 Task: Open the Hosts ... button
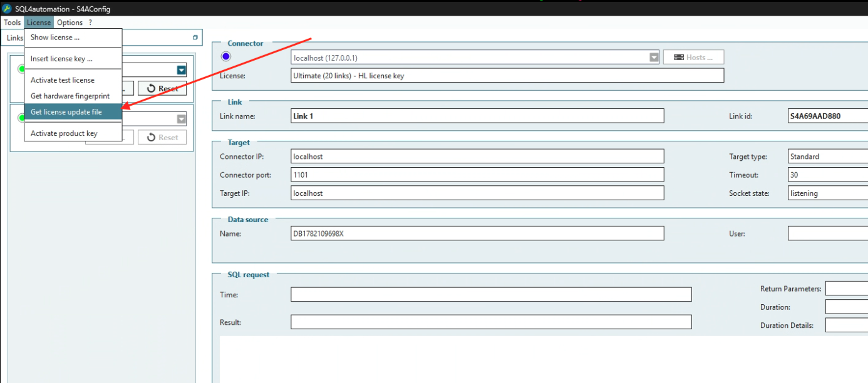693,58
